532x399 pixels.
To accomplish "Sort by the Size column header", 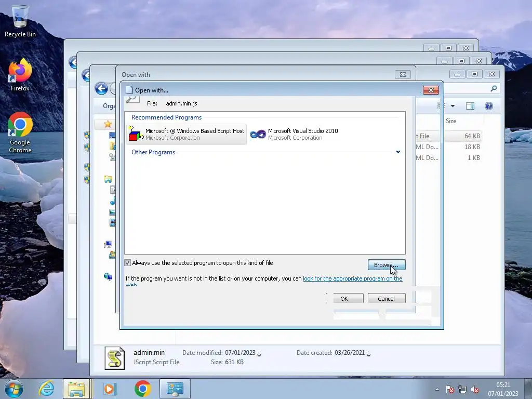I will click(451, 121).
